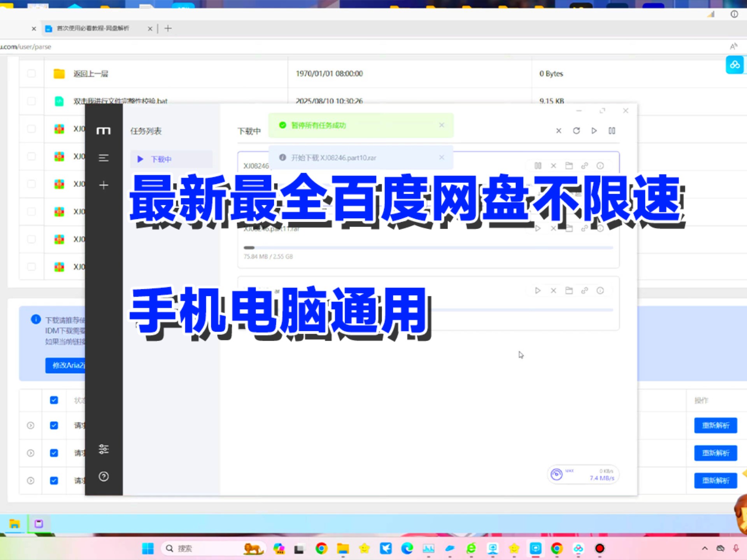Image resolution: width=747 pixels, height=560 pixels.
Task: Click the read aloud icon in address bar
Action: coord(733,47)
